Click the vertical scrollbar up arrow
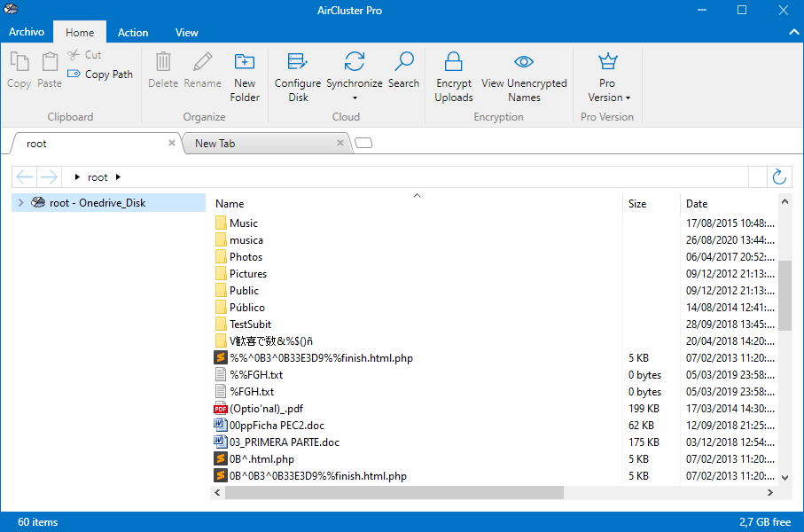 [x=784, y=202]
